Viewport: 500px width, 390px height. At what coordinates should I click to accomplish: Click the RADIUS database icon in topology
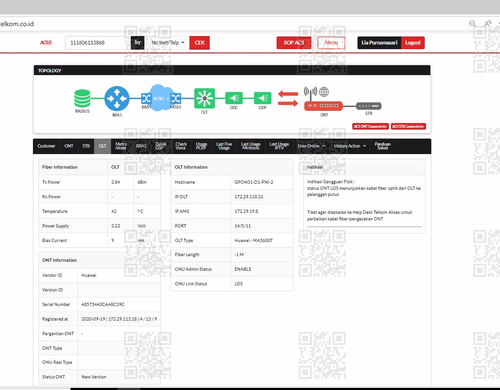(82, 98)
